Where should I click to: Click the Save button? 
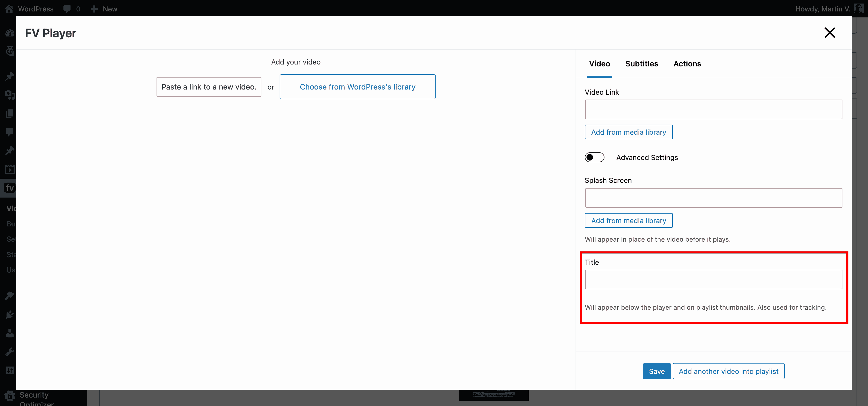pyautogui.click(x=656, y=371)
